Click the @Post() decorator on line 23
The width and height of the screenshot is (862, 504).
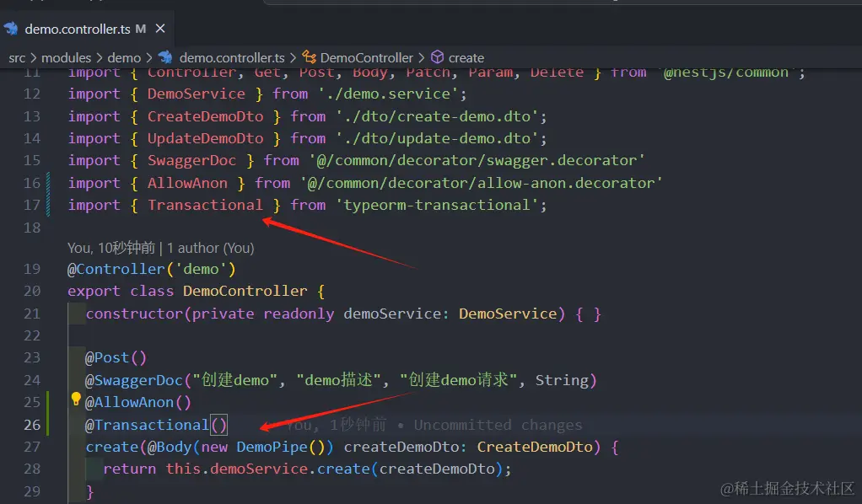pyautogui.click(x=116, y=358)
